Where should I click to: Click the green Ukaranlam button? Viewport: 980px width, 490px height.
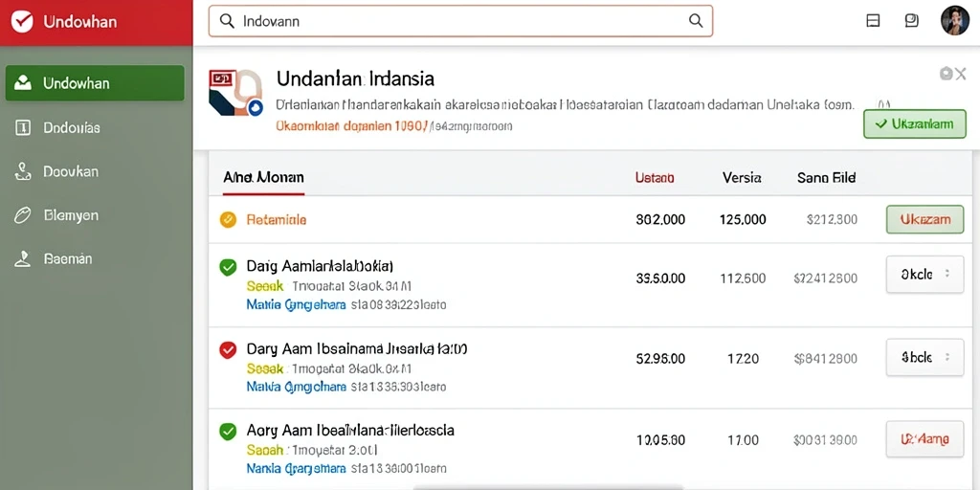[914, 123]
